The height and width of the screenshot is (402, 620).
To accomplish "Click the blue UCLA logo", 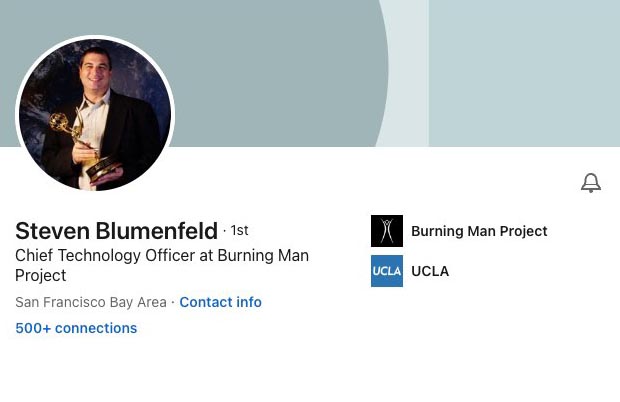I will coord(387,271).
